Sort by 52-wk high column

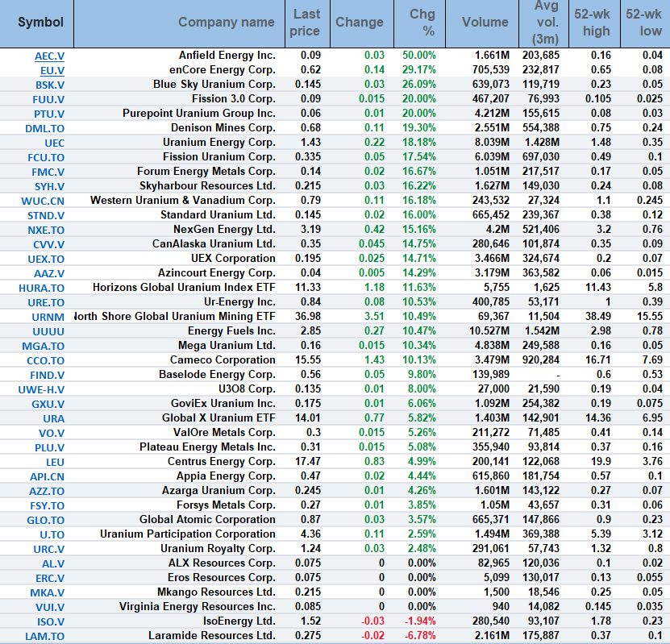tap(594, 23)
